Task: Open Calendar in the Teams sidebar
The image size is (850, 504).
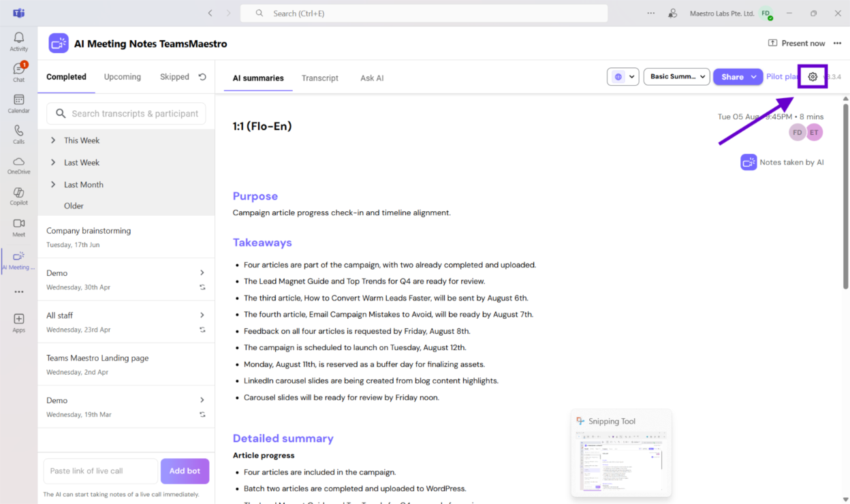Action: coord(18,104)
